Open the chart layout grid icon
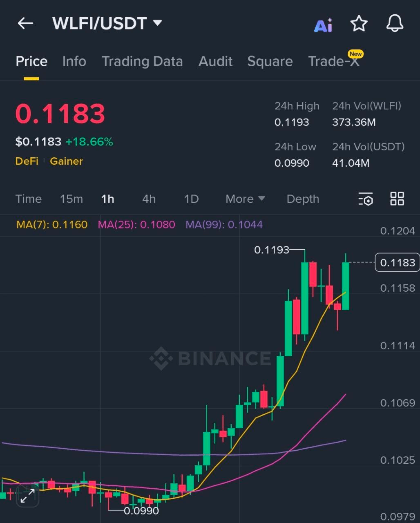Image resolution: width=420 pixels, height=523 pixels. point(397,199)
